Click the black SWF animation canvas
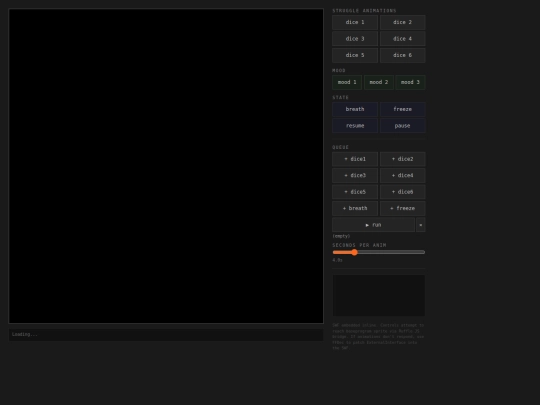The width and height of the screenshot is (540, 405). [166, 166]
